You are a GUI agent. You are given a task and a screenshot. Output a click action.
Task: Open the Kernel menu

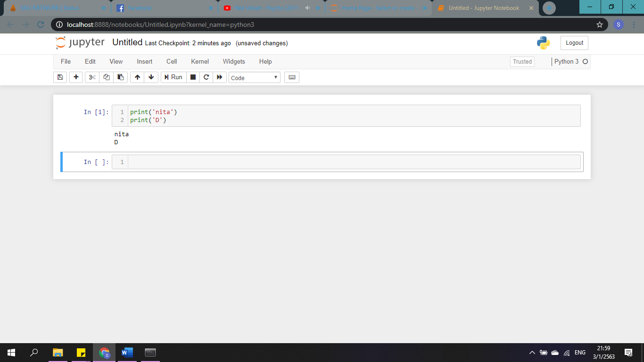click(200, 62)
